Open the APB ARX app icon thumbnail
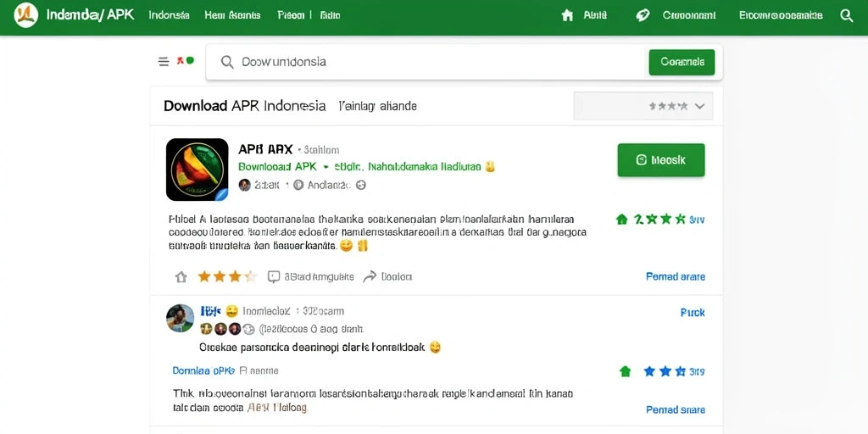Viewport: 868px width, 434px height. coord(197,170)
